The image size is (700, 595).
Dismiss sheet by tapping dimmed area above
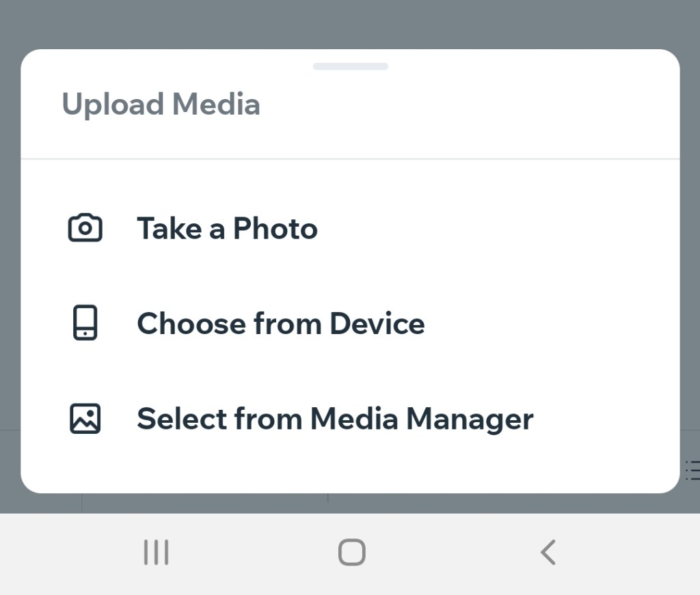tap(350, 24)
